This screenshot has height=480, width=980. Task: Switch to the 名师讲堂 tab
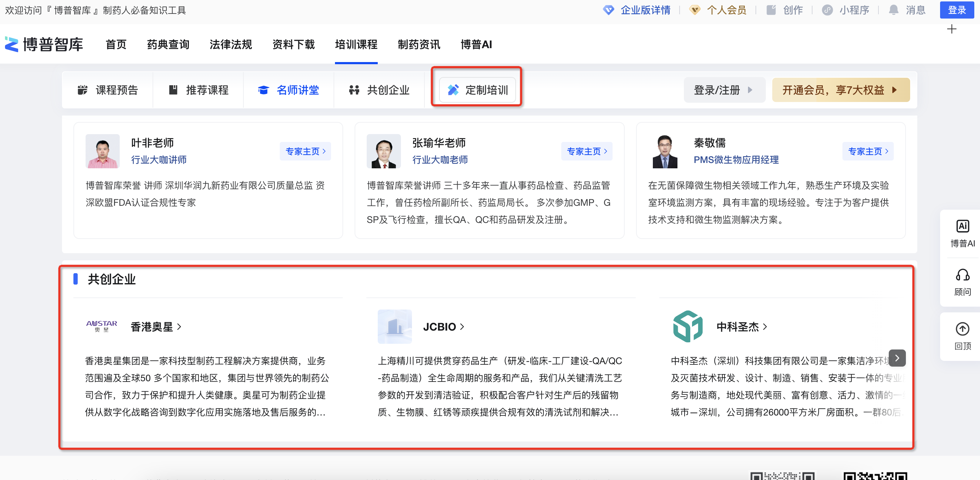[289, 90]
